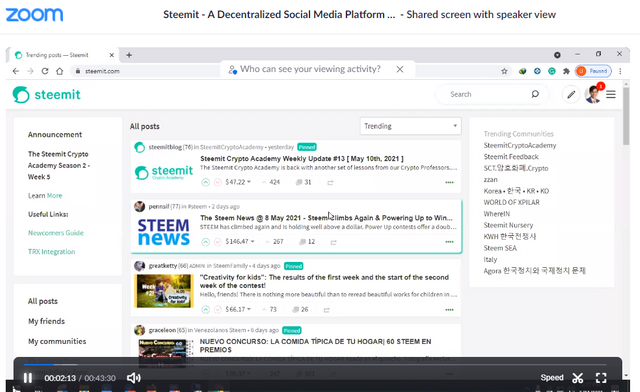Viewport: 640px width, 392px height.
Task: Open NUEVO CONCURSO post title
Action: click(315, 345)
